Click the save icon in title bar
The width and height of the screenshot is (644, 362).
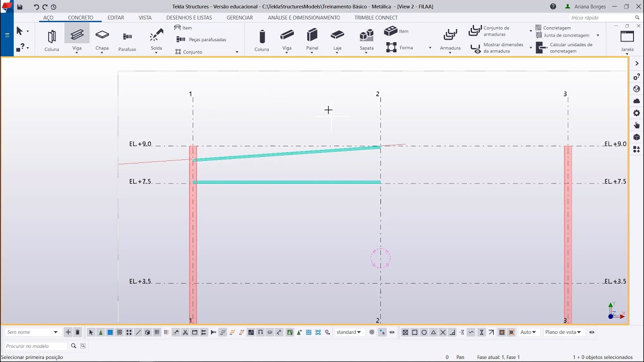click(x=20, y=7)
